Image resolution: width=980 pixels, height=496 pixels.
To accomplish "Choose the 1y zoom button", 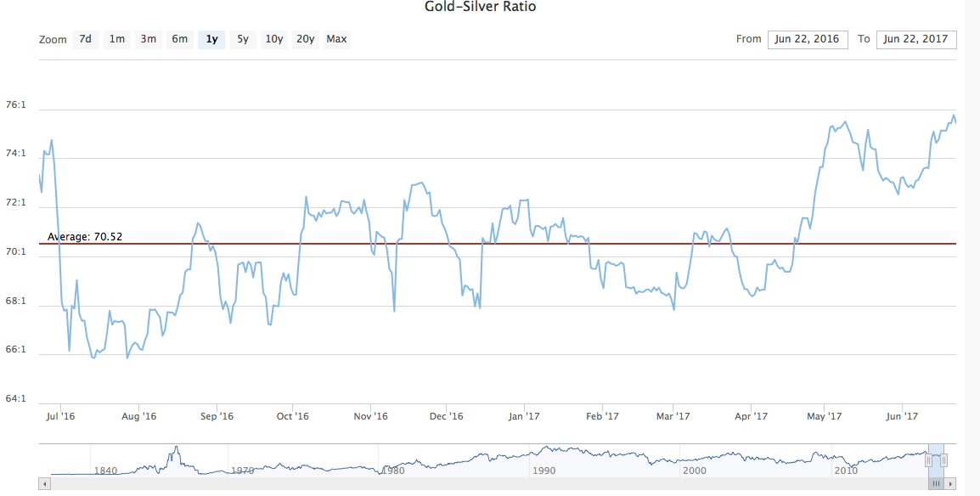I will [x=211, y=39].
